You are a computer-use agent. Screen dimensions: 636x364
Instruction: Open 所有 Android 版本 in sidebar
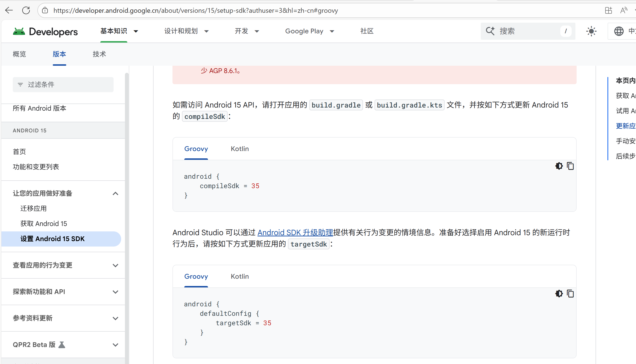point(40,108)
